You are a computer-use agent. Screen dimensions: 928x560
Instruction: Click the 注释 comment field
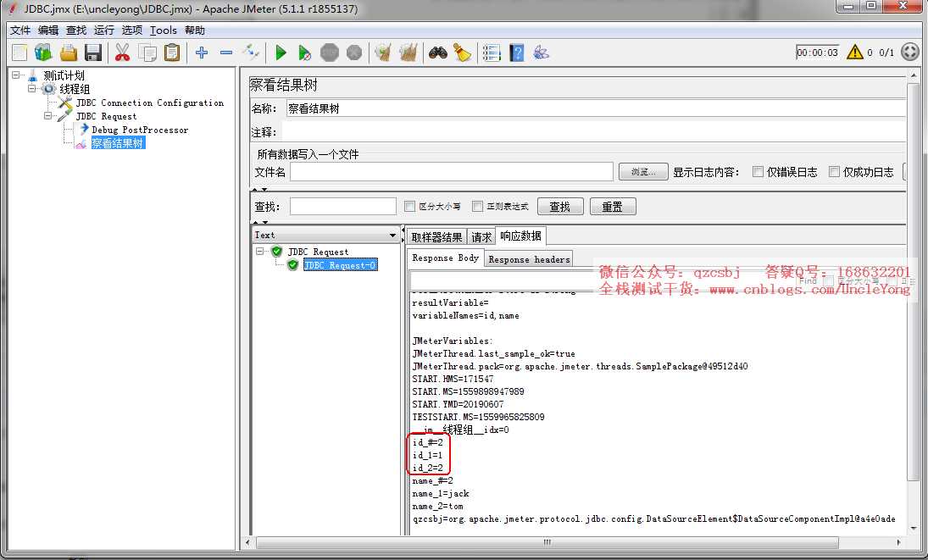tap(593, 131)
